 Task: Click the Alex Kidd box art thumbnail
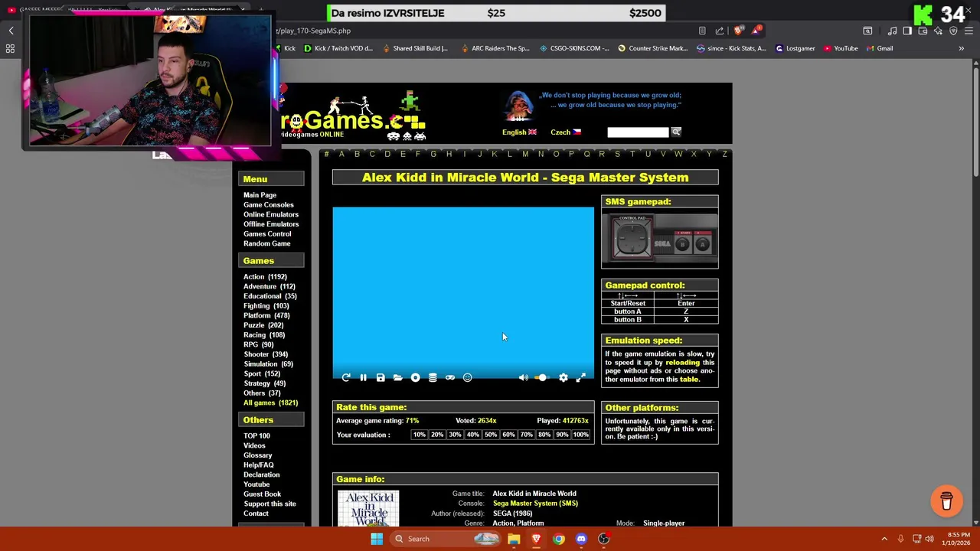point(368,508)
